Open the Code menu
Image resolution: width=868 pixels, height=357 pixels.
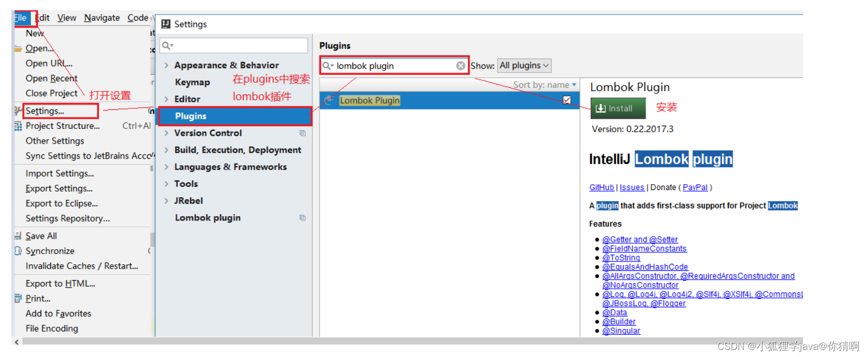tap(138, 18)
